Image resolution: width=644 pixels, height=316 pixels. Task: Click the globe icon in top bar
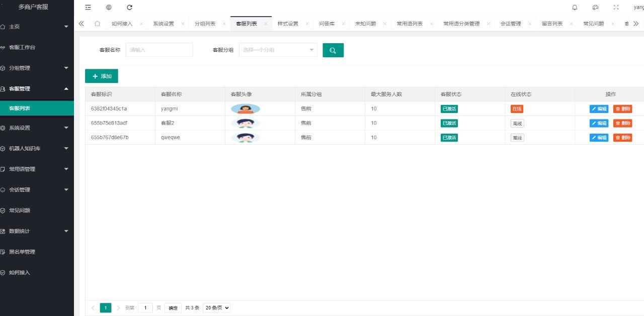click(109, 8)
